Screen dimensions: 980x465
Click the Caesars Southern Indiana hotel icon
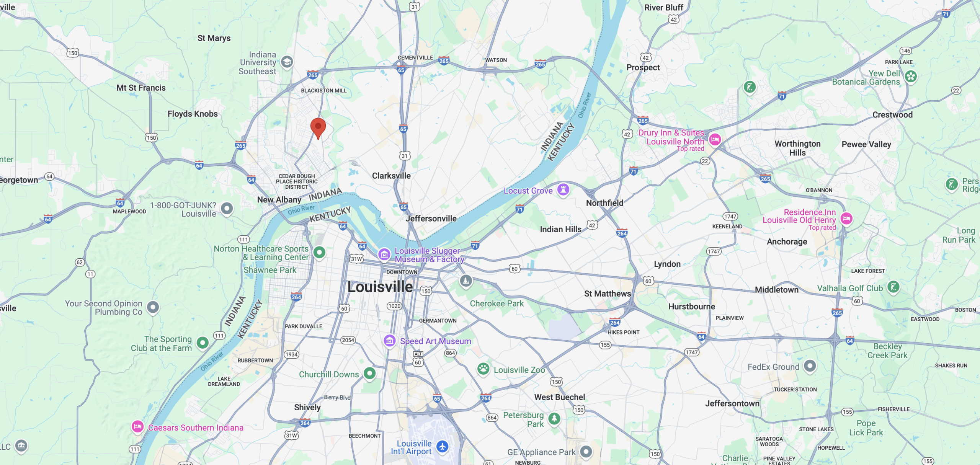click(137, 426)
